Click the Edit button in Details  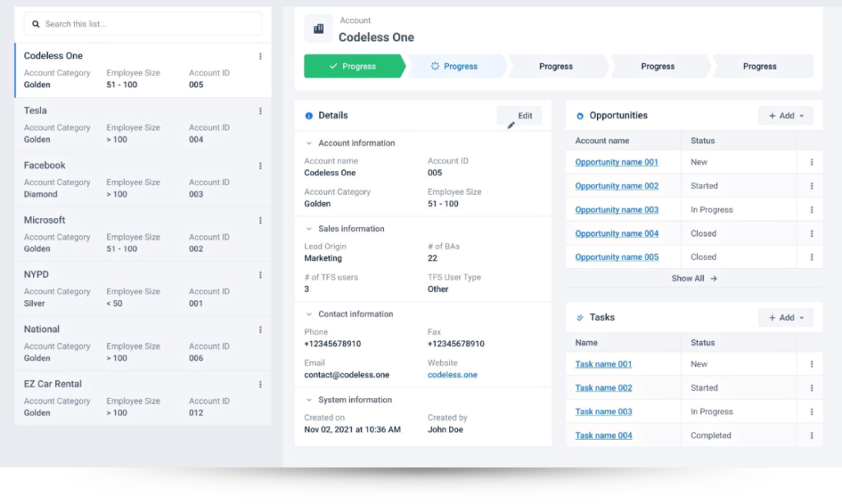[520, 115]
